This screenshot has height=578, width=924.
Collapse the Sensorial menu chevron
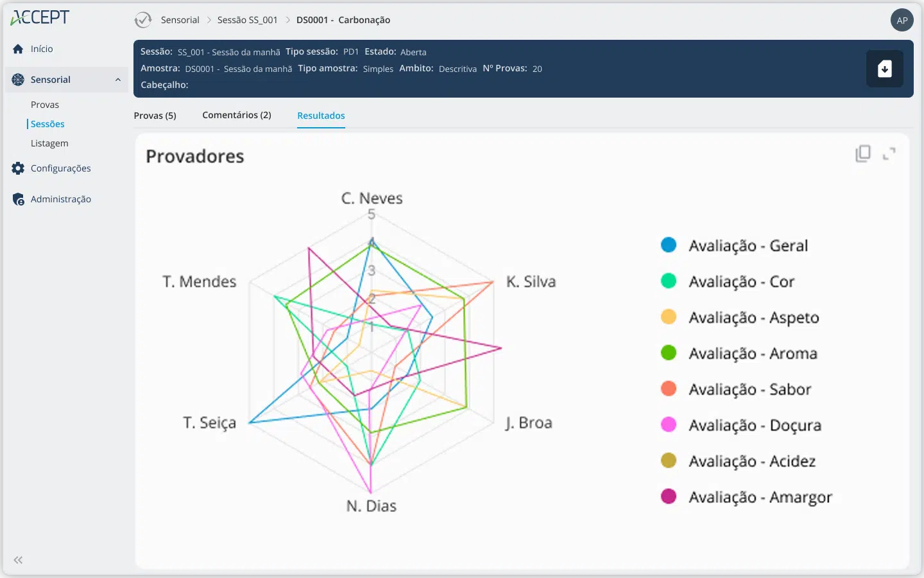point(118,80)
